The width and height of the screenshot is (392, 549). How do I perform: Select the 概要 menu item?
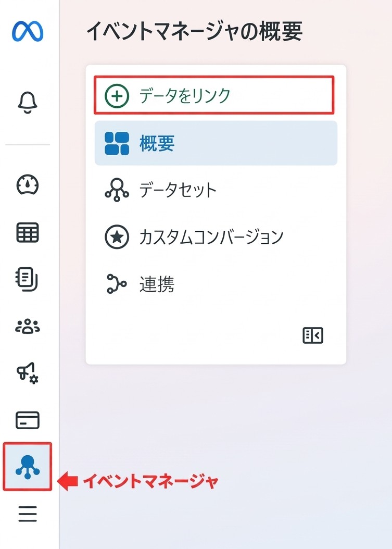pos(216,143)
